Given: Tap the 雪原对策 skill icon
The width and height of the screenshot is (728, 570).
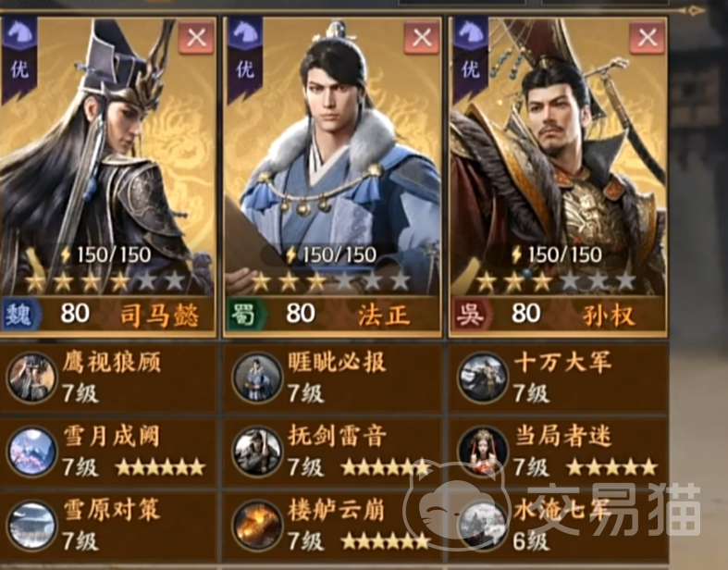Looking at the screenshot, I should [31, 526].
